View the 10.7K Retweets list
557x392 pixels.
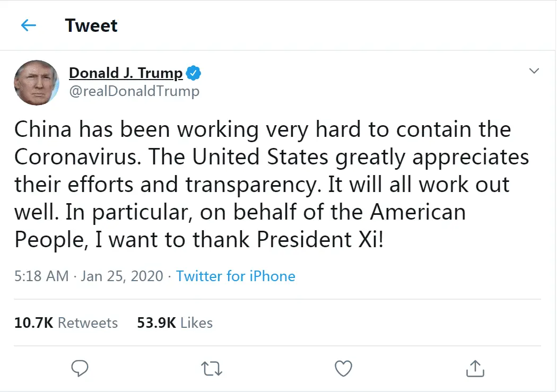click(x=66, y=323)
